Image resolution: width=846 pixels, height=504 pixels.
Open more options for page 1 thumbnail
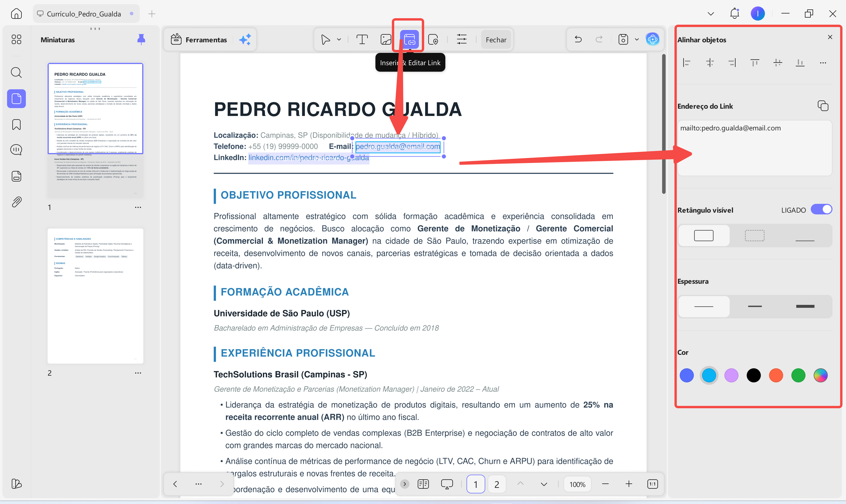[x=138, y=207]
